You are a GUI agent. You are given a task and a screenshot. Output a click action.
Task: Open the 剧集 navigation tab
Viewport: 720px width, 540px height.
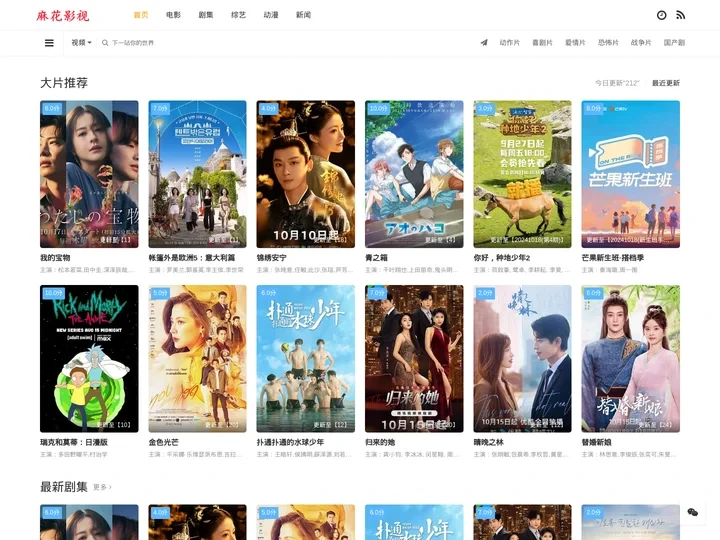point(206,15)
